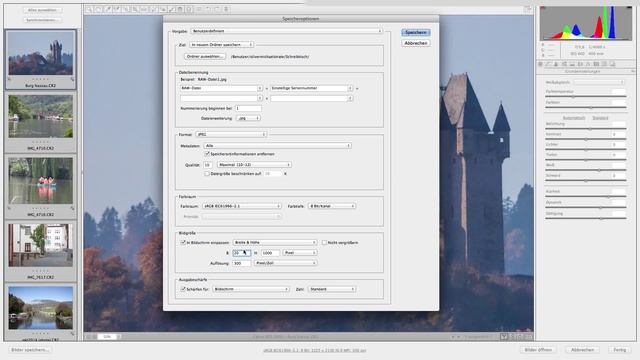This screenshot has height=360, width=640.
Task: Open the Schärfen für Bildschirm dropdown
Action: click(x=251, y=289)
